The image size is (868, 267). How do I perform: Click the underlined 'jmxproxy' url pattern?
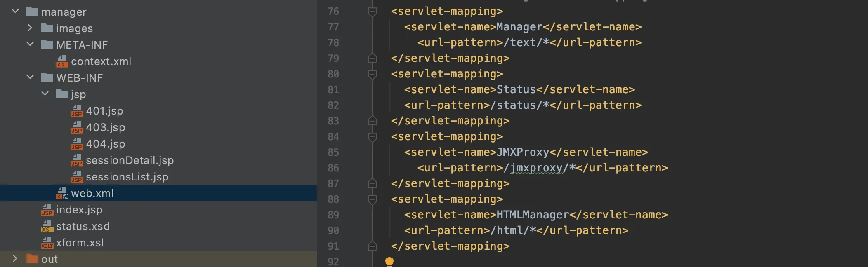[x=536, y=168]
